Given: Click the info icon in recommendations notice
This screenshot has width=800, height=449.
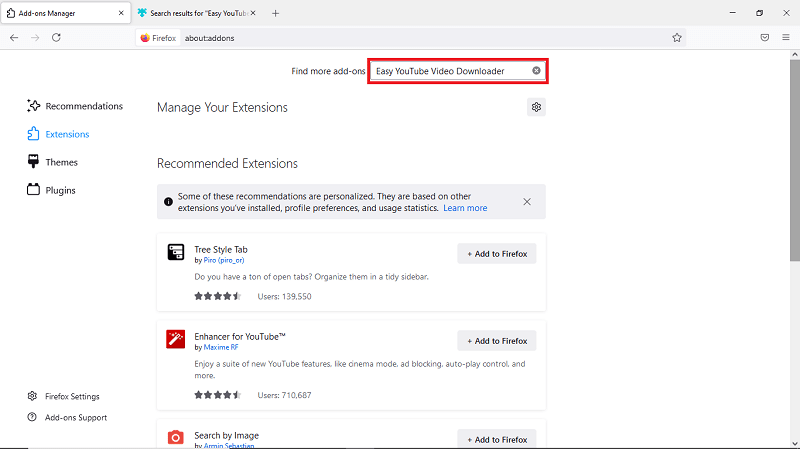Looking at the screenshot, I should coord(168,202).
